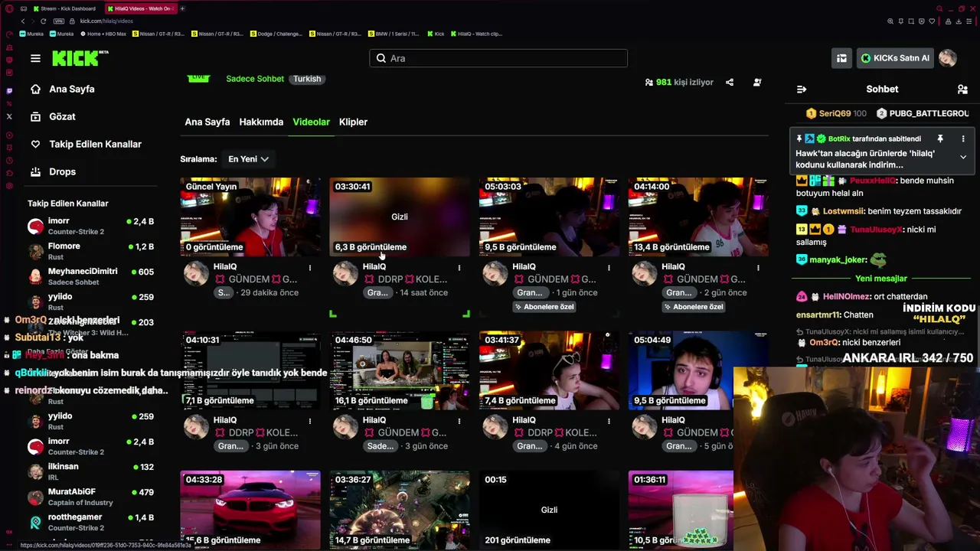Expand the En Yeni sort dropdown
Image resolution: width=980 pixels, height=551 pixels.
coord(248,159)
